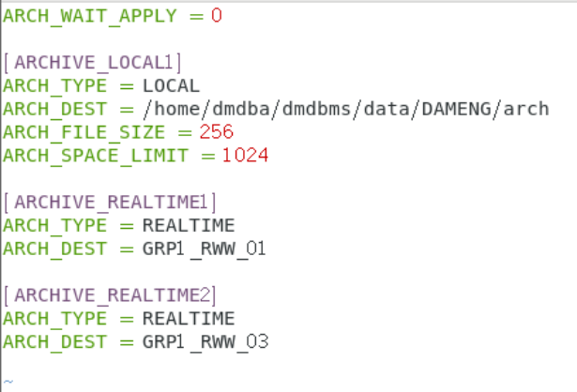Click ARCH_TYPE key under ARCHIVE_REALTIME1

(x=54, y=226)
